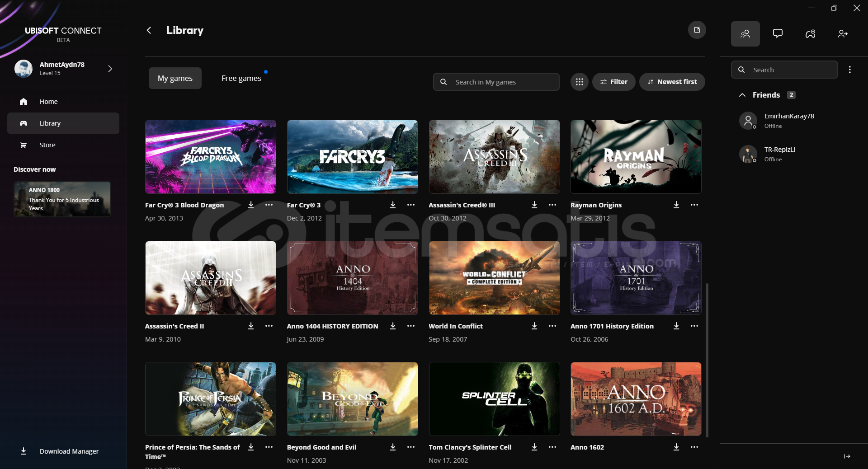Open the game invites controller icon
This screenshot has width=868, height=469.
[810, 34]
